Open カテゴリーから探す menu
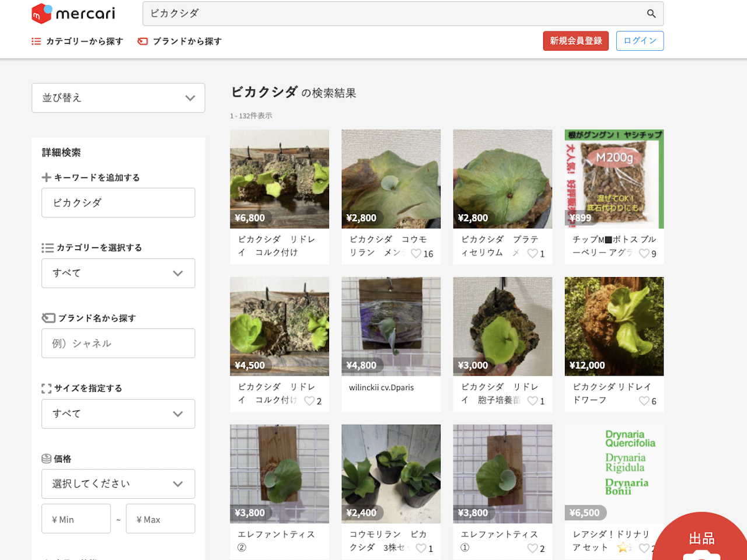This screenshot has width=747, height=560. coord(77,41)
